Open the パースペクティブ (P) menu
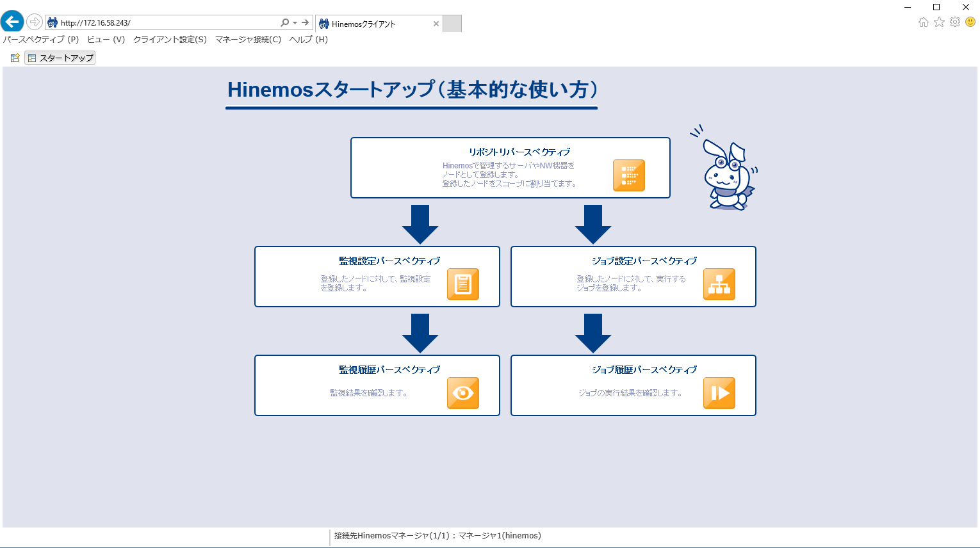The image size is (980, 548). [41, 40]
